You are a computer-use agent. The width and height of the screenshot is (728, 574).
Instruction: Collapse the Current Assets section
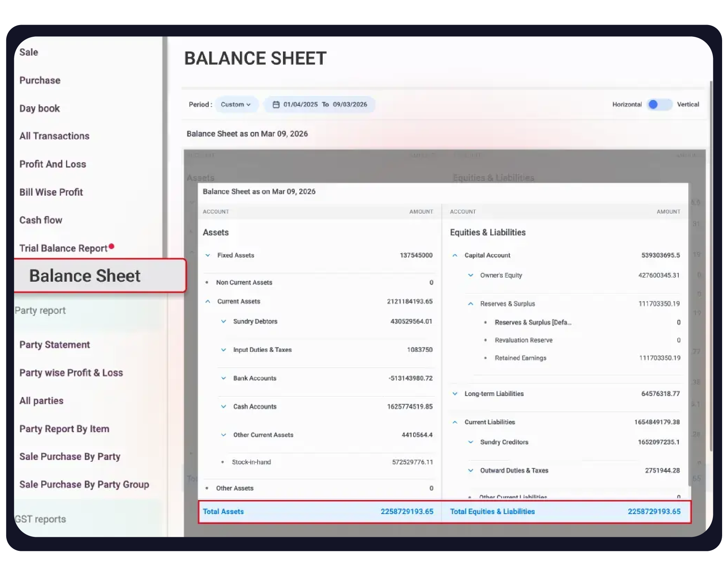208,301
